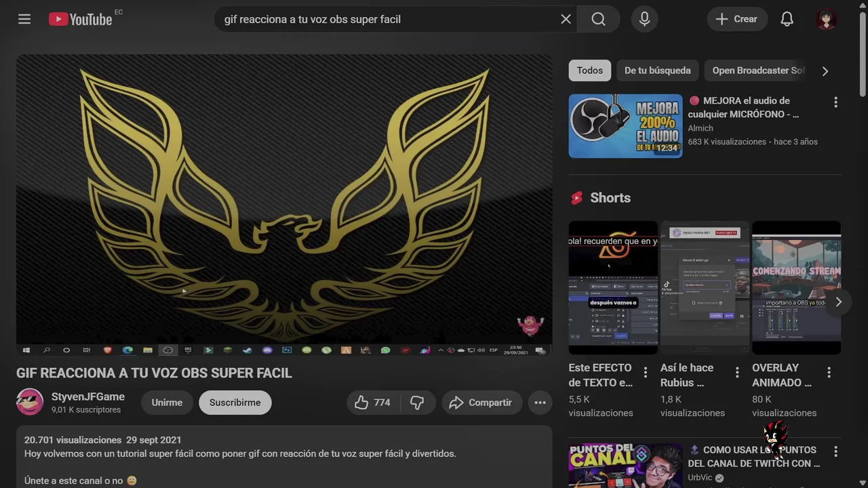Open the MEJORA el audio de cualquier MICRÓFONO title
The height and width of the screenshot is (488, 868).
(744, 107)
